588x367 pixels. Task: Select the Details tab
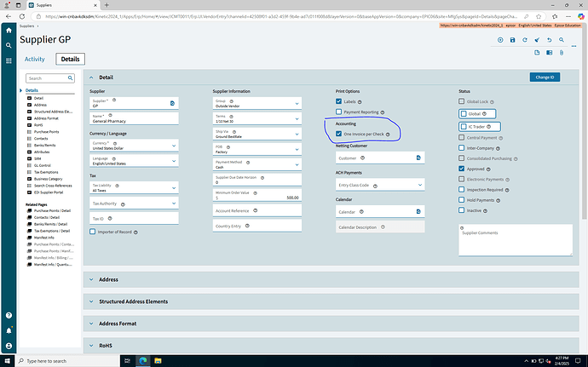point(70,59)
